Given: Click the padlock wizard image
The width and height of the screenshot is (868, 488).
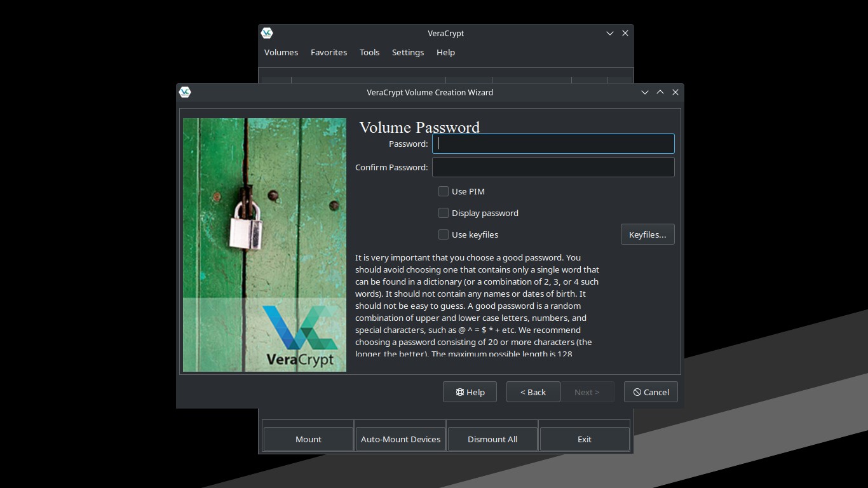Looking at the screenshot, I should 264,245.
